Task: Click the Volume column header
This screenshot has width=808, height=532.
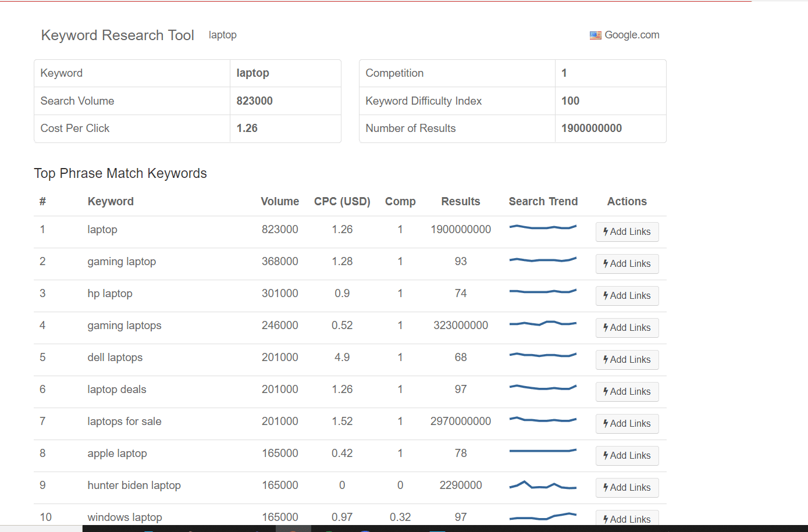Action: click(x=280, y=201)
